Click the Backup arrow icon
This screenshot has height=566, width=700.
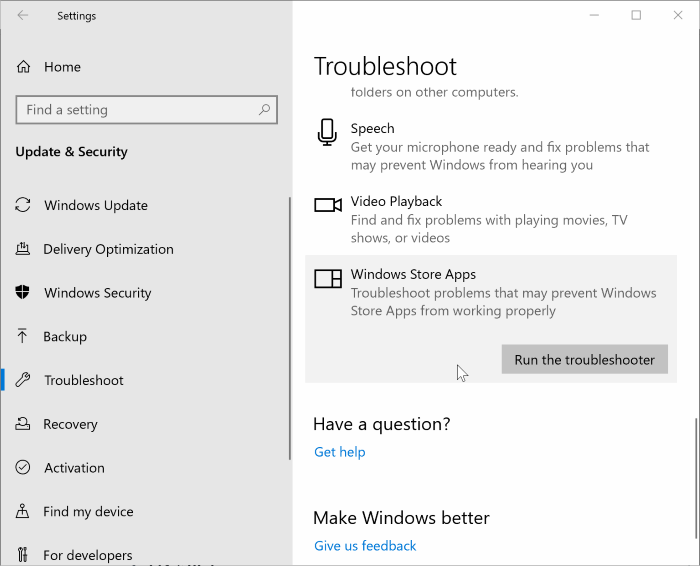(22, 336)
